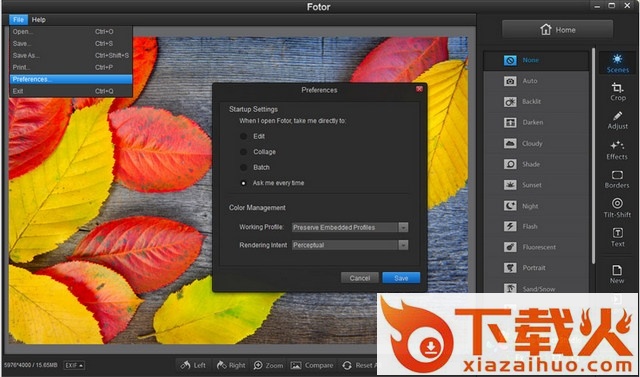Select Ask me every time option
Screen dimensions: 640x377
point(244,183)
